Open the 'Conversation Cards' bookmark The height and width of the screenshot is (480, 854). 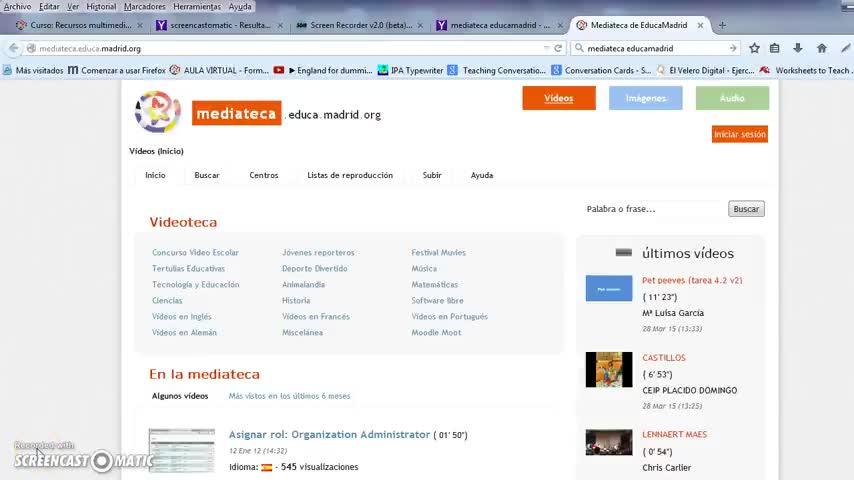coord(601,70)
